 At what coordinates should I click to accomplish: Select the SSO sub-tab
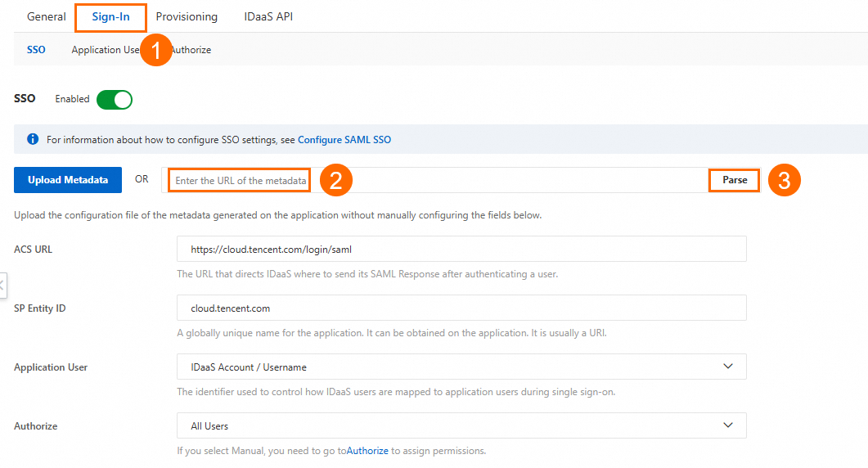36,50
